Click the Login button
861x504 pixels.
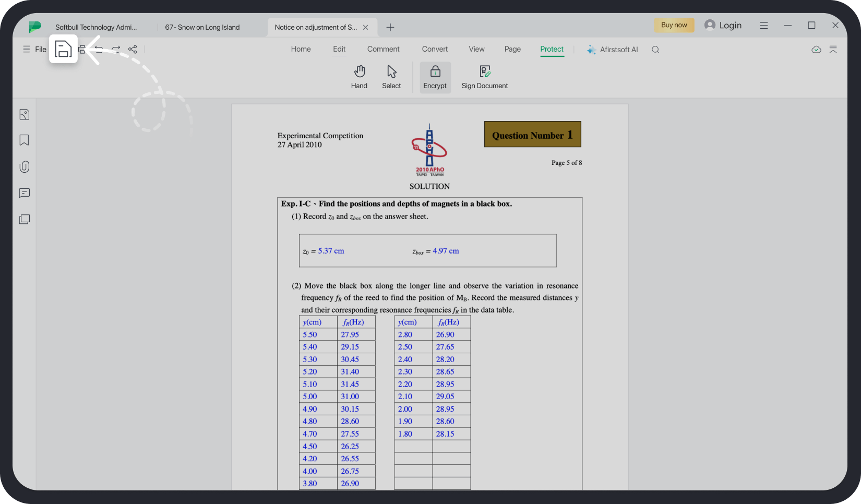point(731,25)
